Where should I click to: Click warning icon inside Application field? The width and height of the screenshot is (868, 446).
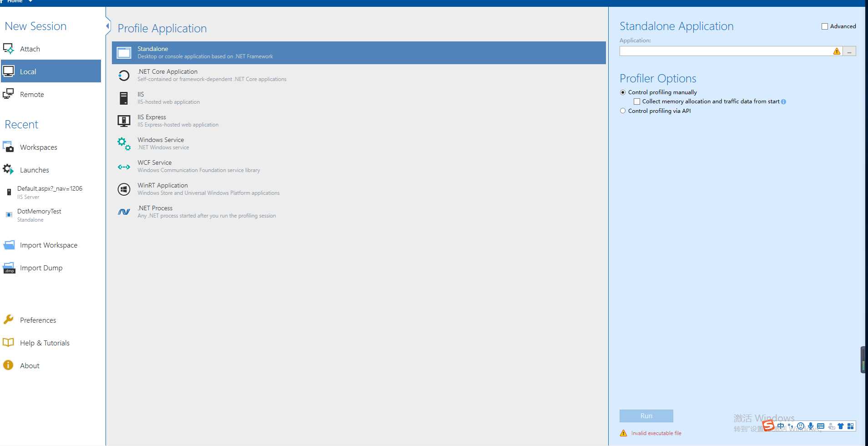(837, 51)
